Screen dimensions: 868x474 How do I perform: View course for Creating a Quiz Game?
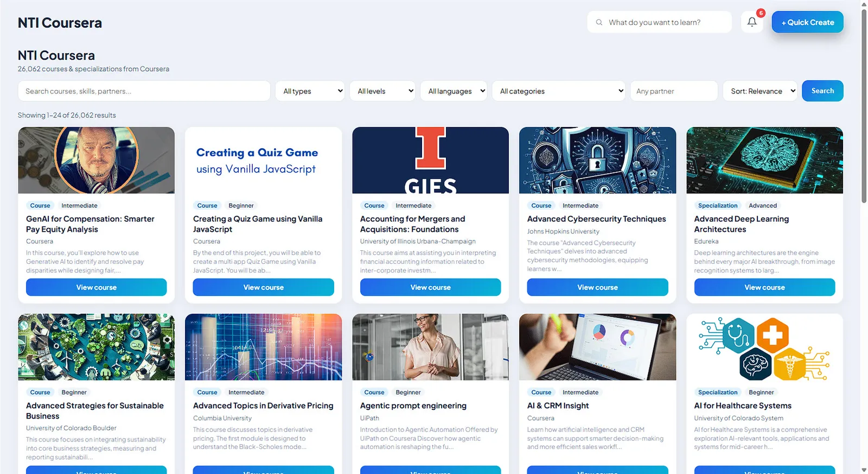[x=264, y=287]
